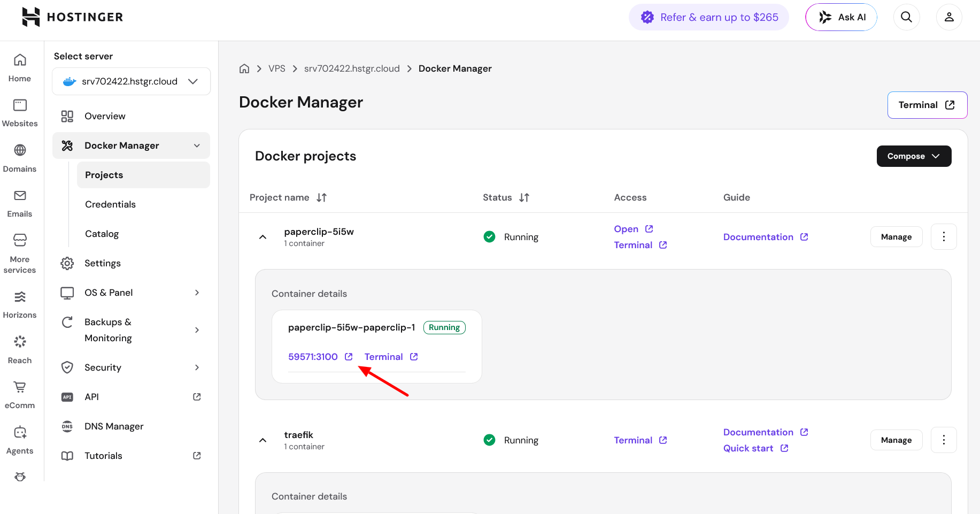Click DNS Manager sidebar item
This screenshot has height=514, width=980.
131,426
